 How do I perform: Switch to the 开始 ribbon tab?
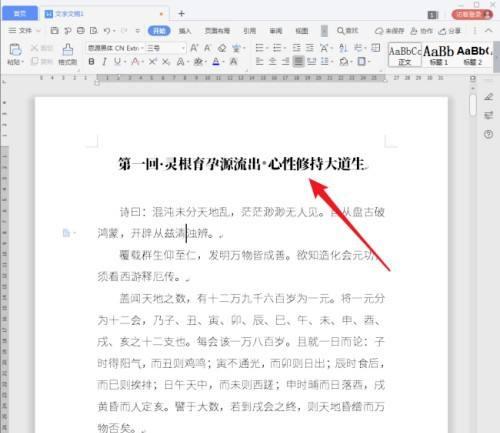tap(159, 31)
